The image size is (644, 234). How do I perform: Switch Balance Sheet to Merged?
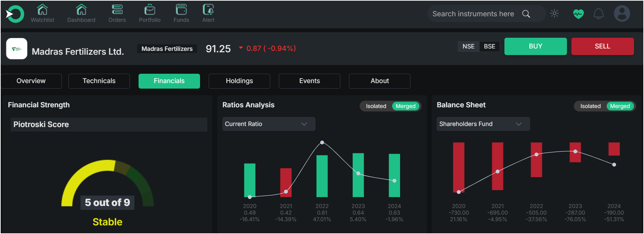tap(620, 106)
